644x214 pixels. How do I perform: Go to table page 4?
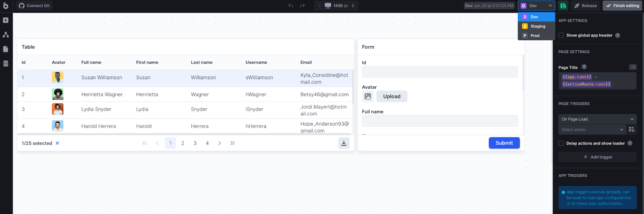[x=207, y=143]
